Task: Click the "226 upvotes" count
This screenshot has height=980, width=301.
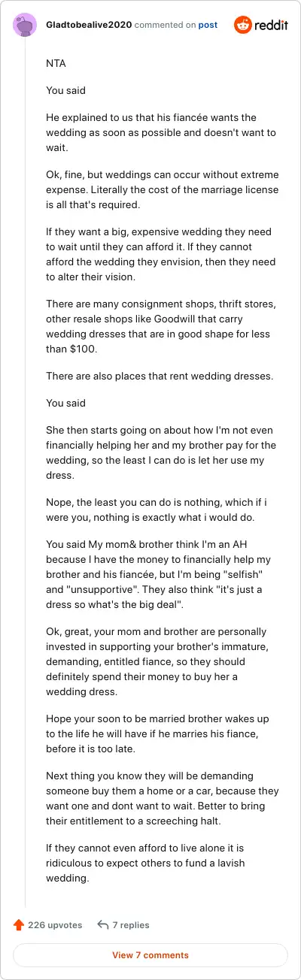Action: [55, 925]
